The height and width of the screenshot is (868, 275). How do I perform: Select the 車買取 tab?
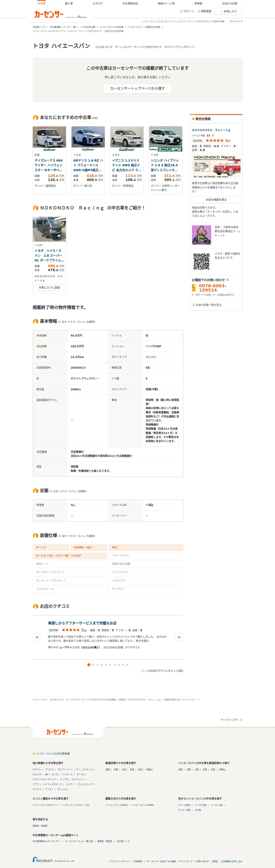199,3
